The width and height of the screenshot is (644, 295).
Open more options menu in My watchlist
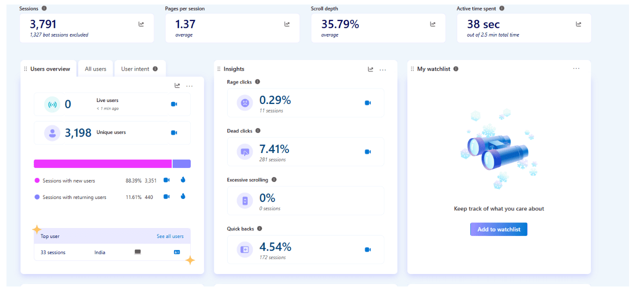576,68
